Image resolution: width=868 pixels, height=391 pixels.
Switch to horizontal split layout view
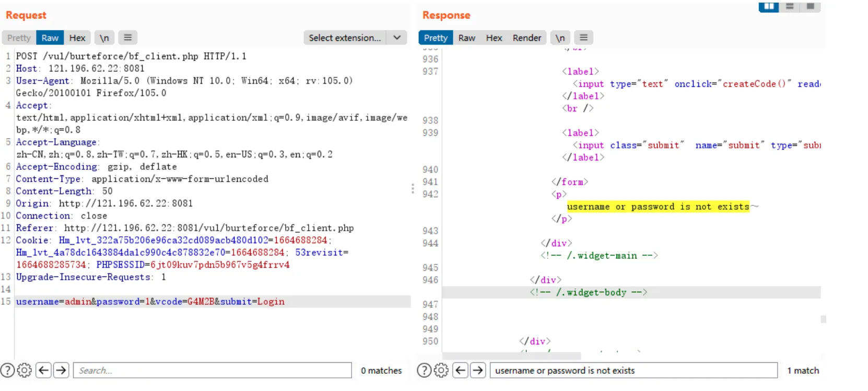click(x=790, y=6)
